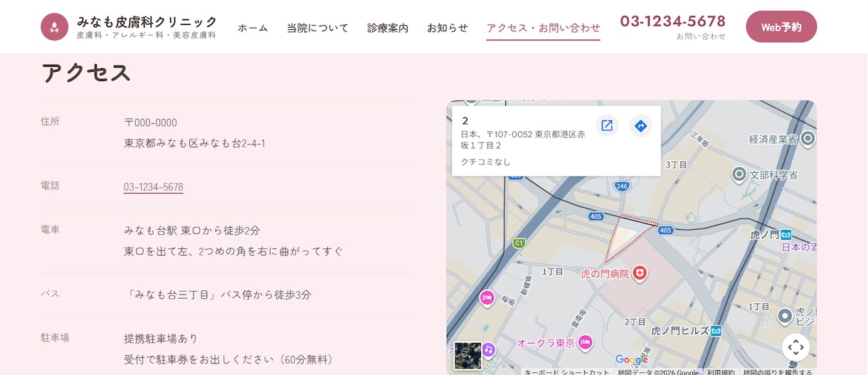Click the Google logo on map
This screenshot has width=868, height=375.
point(632,360)
